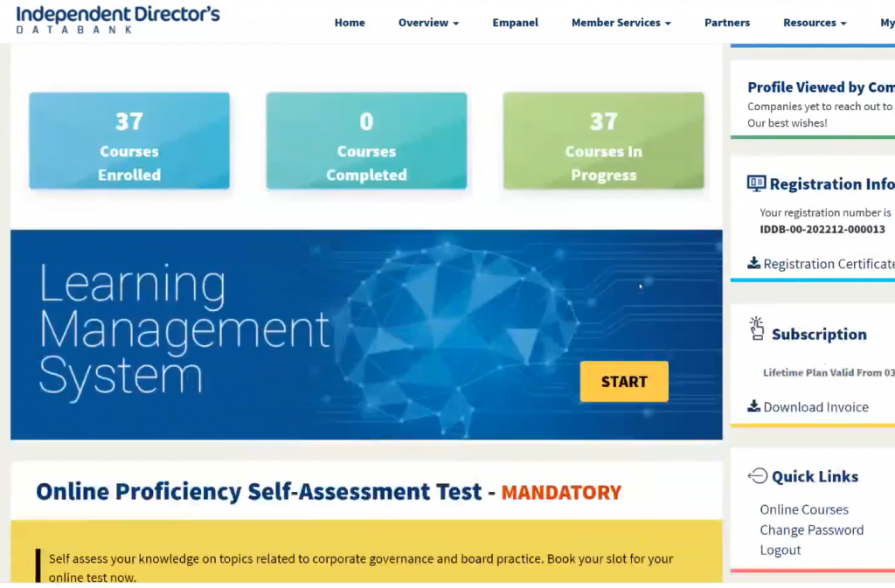895x588 pixels.
Task: Open the Member Services dropdown
Action: click(x=621, y=23)
